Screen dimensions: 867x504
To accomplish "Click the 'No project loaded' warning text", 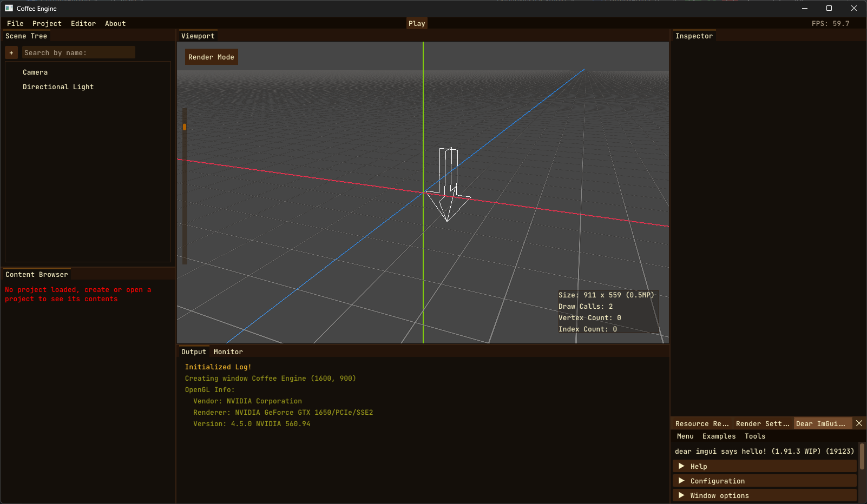I will pos(78,294).
